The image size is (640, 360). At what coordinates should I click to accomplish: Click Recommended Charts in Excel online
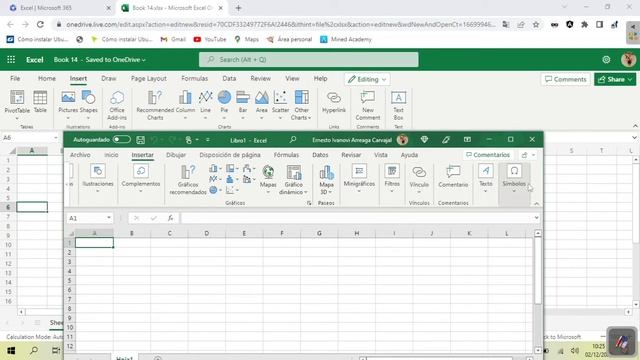[155, 105]
